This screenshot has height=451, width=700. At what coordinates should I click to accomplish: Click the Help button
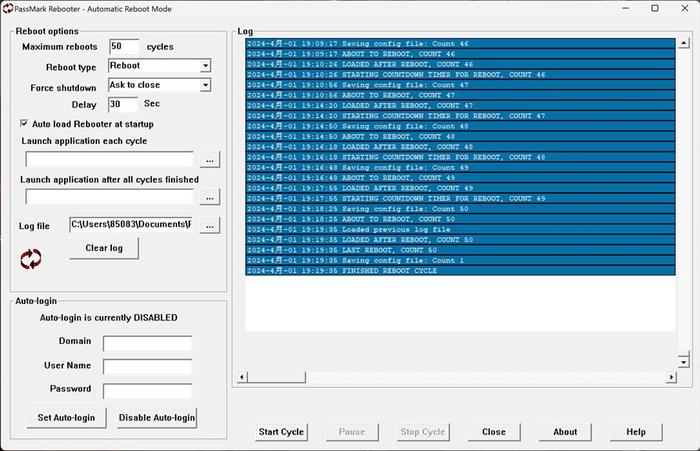coord(636,432)
